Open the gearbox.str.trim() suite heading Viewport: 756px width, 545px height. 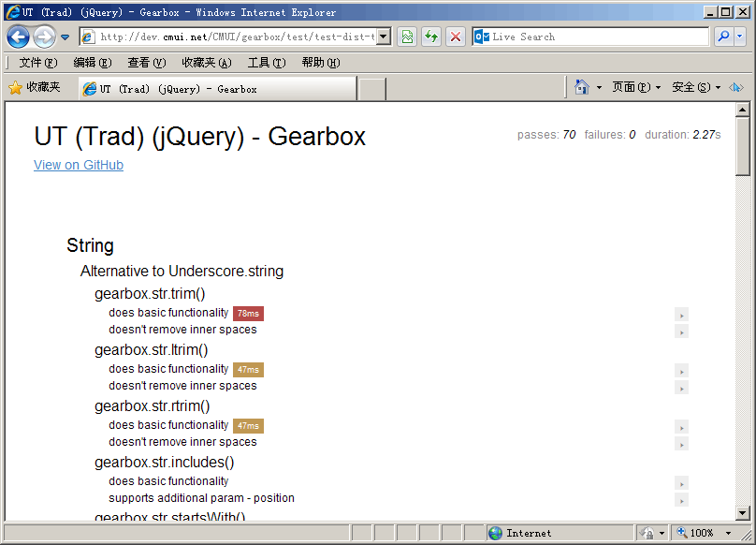[150, 293]
